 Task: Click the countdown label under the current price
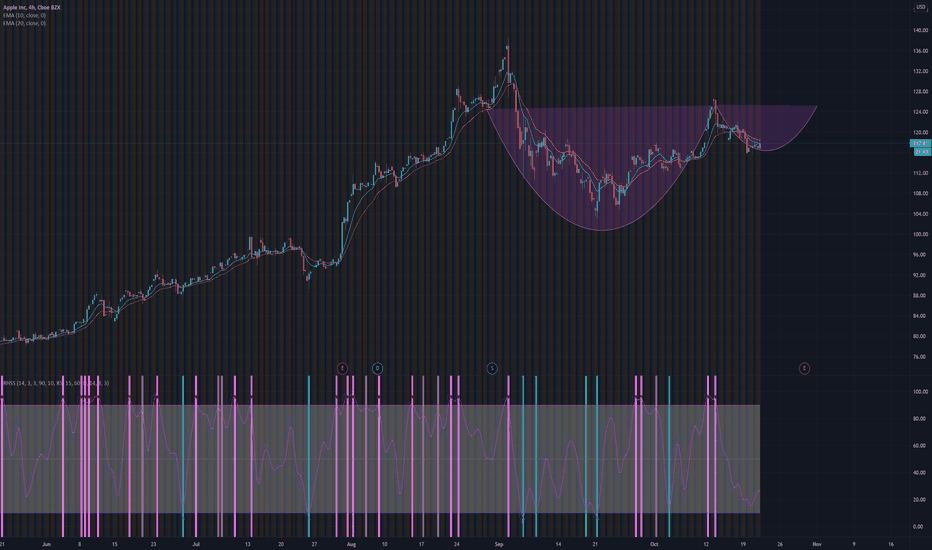click(922, 152)
